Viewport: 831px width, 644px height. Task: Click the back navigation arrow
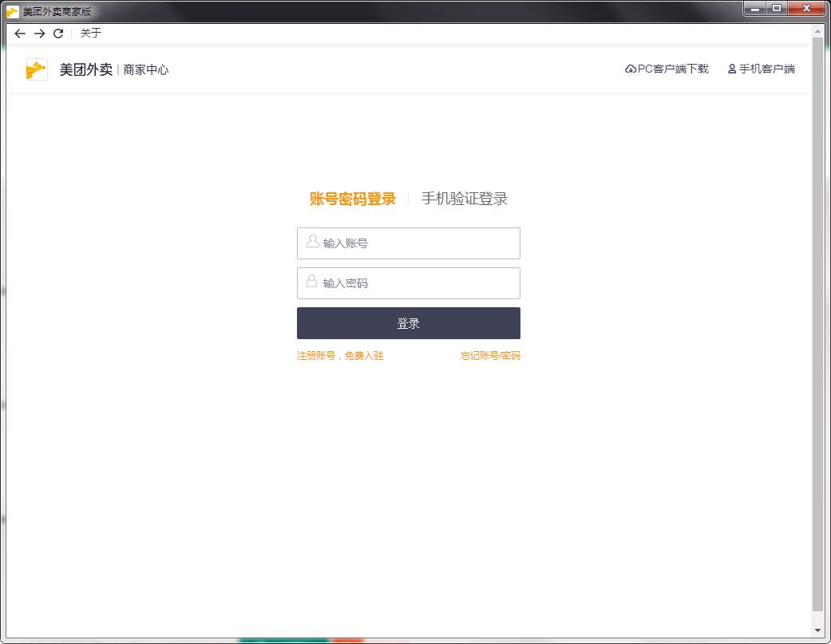click(x=19, y=34)
